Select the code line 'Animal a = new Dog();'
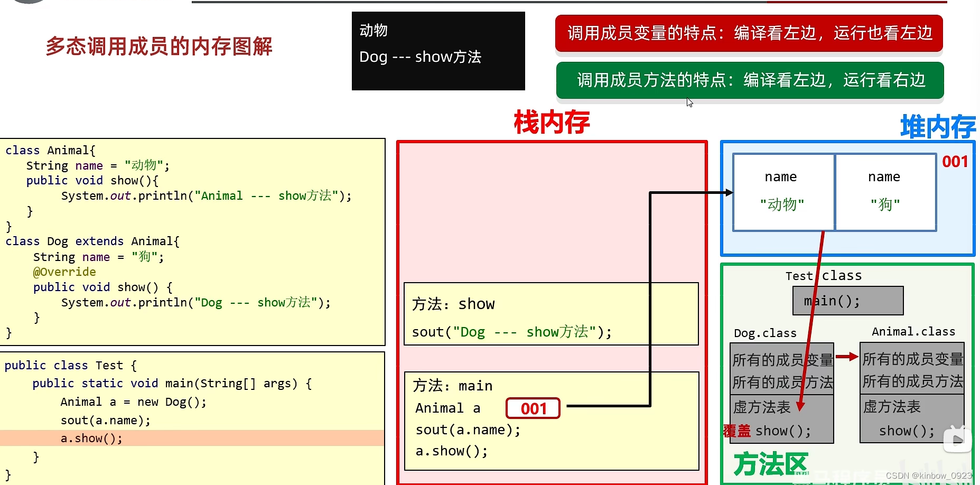Viewport: 980px width, 485px height. (x=134, y=402)
